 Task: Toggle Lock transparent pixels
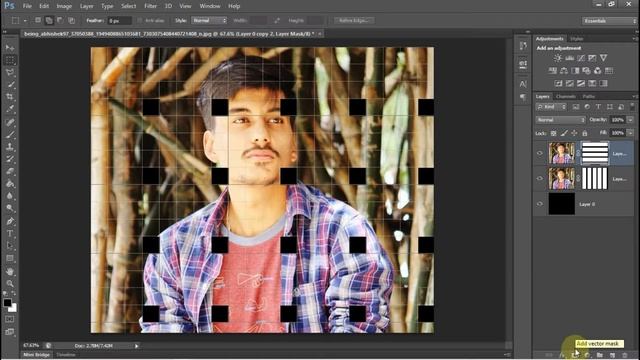553,133
